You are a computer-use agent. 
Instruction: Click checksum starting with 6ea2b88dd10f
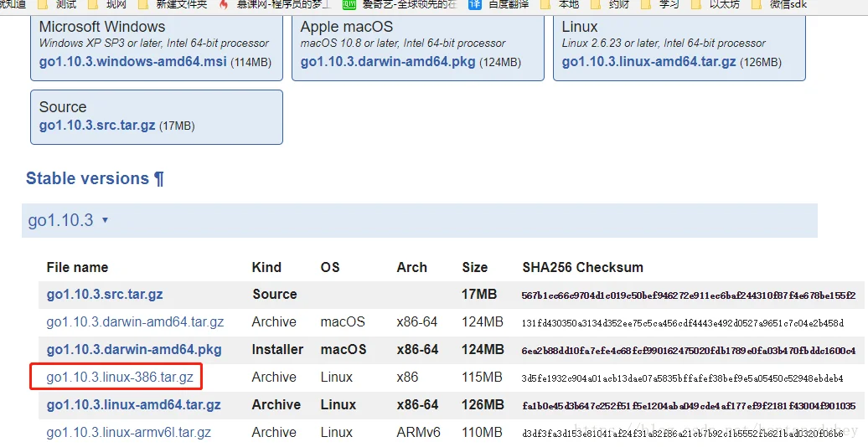click(x=689, y=351)
